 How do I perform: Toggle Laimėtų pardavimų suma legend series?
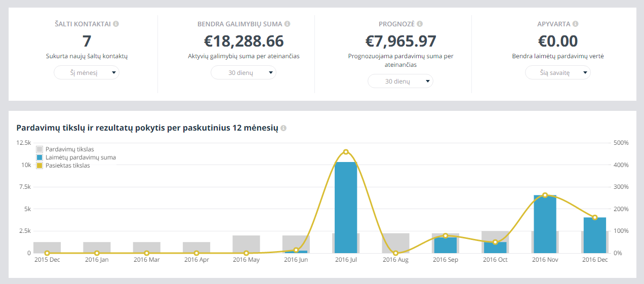coord(76,157)
